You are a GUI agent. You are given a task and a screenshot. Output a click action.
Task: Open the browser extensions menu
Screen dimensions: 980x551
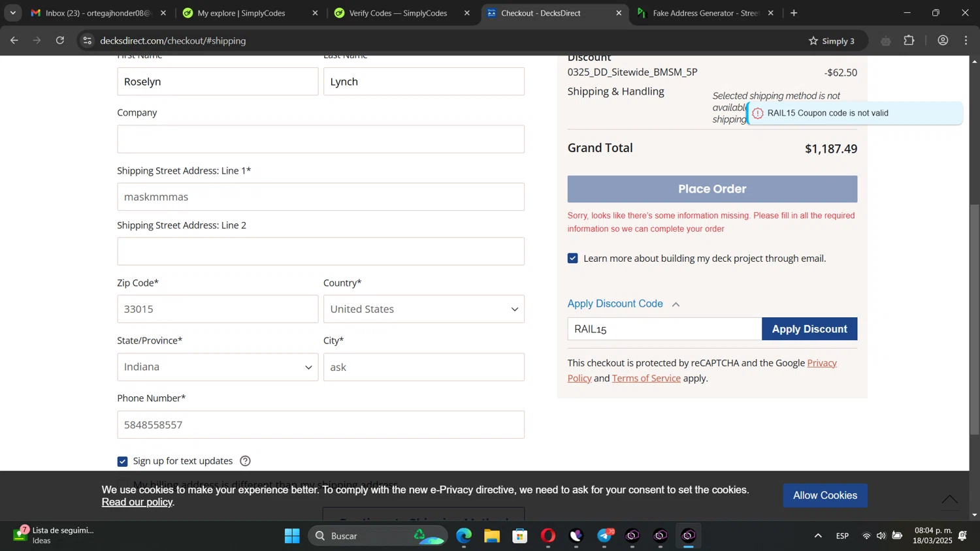click(x=909, y=40)
